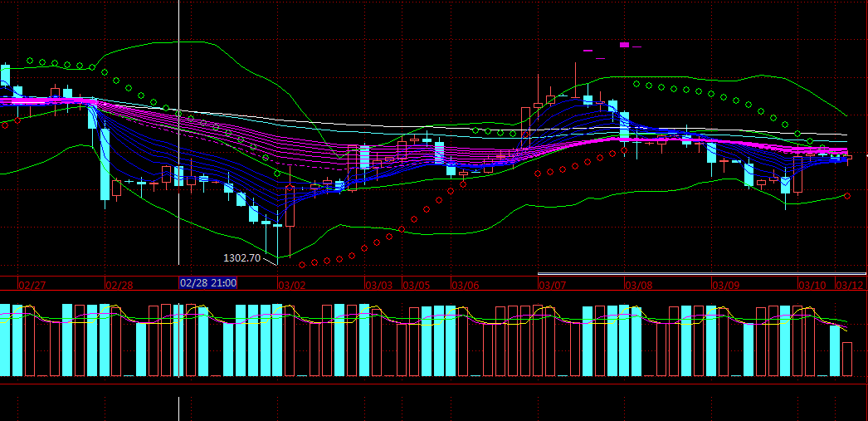Click the 03/06 date label
Viewport: 868px width, 421px height.
[465, 286]
